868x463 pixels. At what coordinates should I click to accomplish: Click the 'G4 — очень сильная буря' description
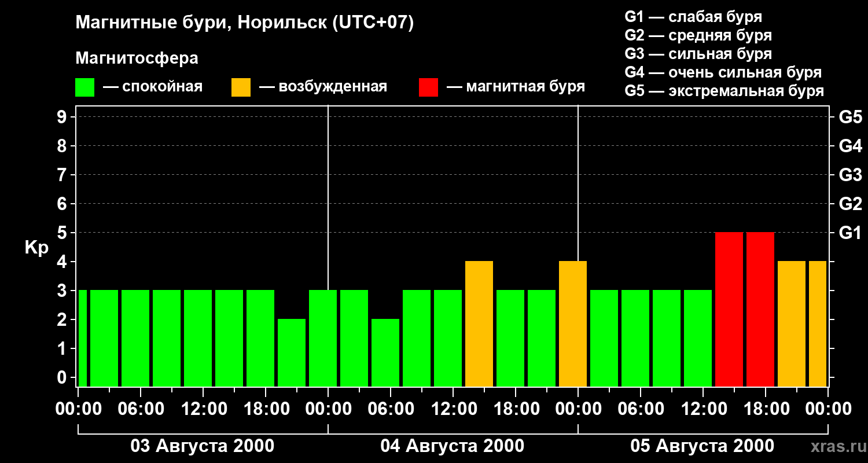tap(723, 72)
